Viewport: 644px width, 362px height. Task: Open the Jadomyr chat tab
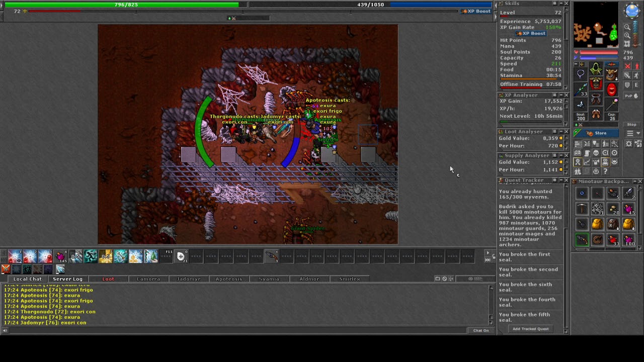click(x=189, y=279)
